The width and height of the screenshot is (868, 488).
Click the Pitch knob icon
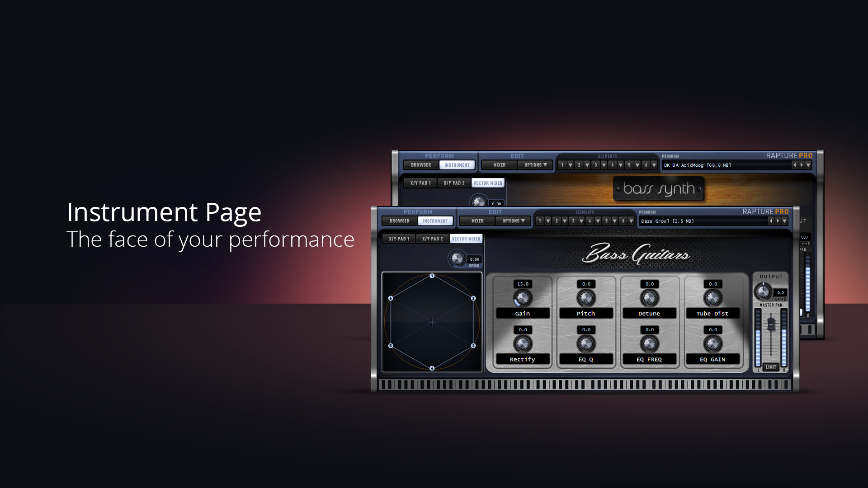click(586, 298)
